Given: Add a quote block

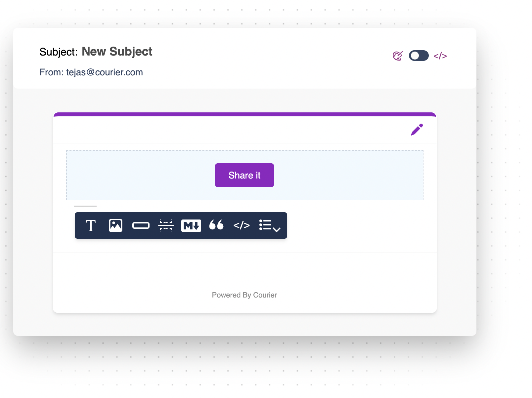Looking at the screenshot, I should tap(216, 225).
